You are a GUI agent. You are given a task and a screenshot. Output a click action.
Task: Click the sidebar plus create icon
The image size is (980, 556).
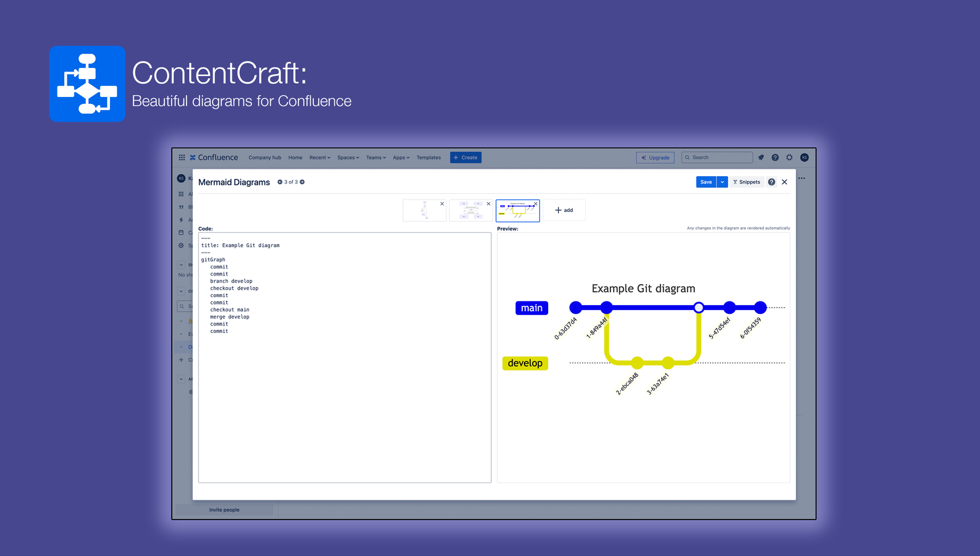[181, 360]
